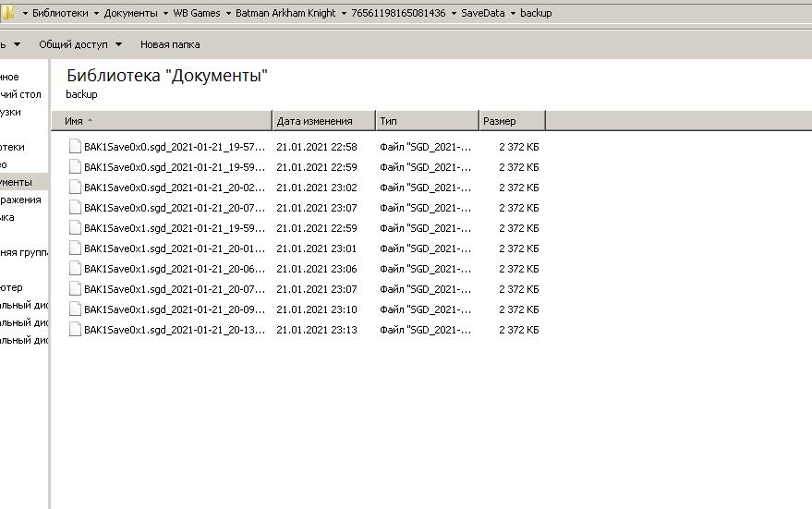This screenshot has width=812, height=509.
Task: Open the Общий доступ menu
Action: click(x=80, y=44)
